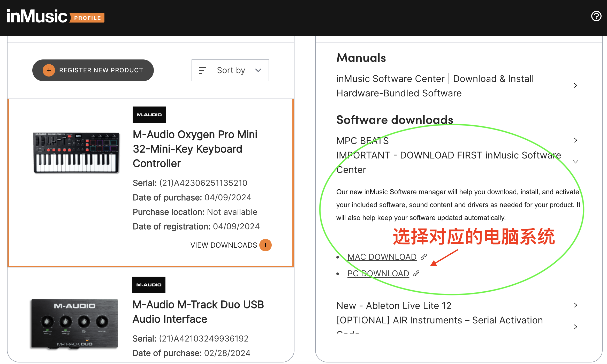Click the orange plus next to View Downloads
The image size is (607, 364).
click(x=265, y=245)
